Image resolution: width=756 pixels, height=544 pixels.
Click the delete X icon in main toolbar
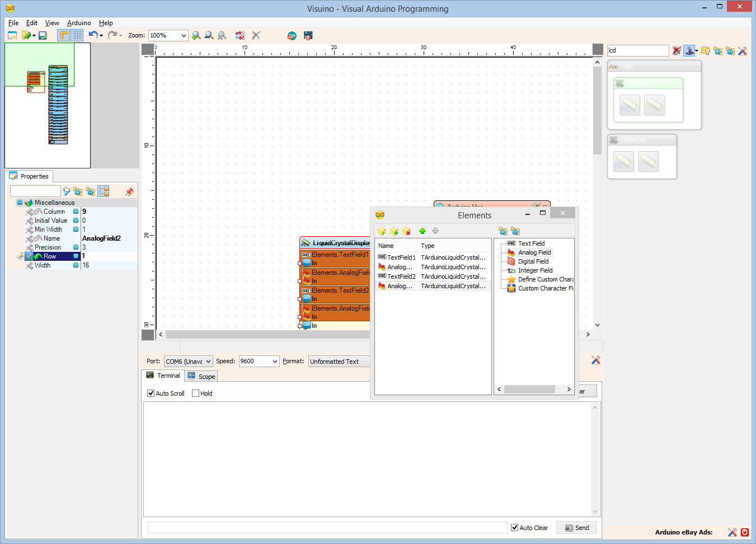point(256,35)
